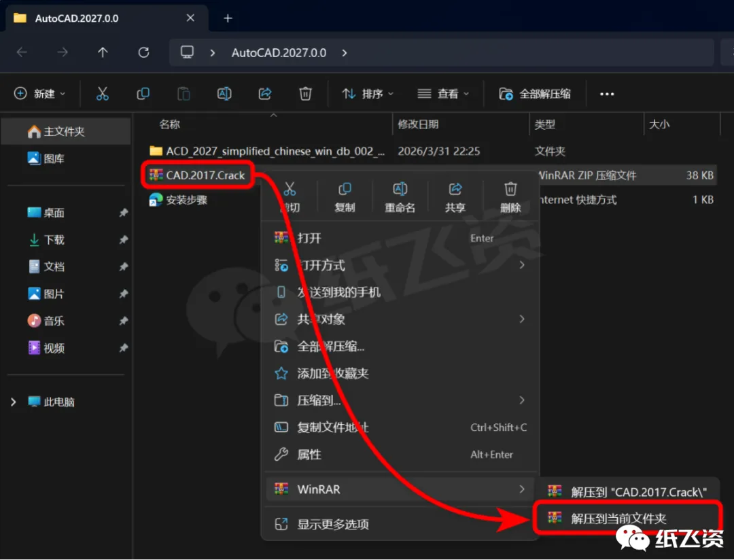Open the toolbar three-dot more menu
The height and width of the screenshot is (560, 734).
click(x=607, y=94)
